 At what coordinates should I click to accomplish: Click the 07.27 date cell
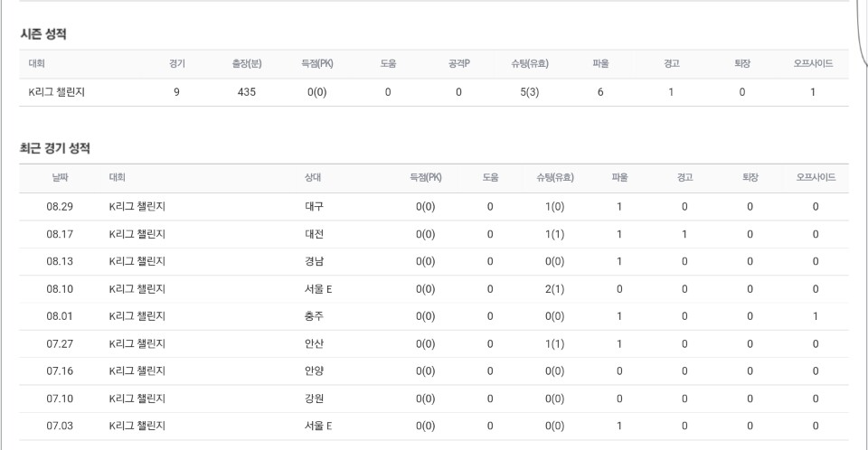pyautogui.click(x=60, y=344)
